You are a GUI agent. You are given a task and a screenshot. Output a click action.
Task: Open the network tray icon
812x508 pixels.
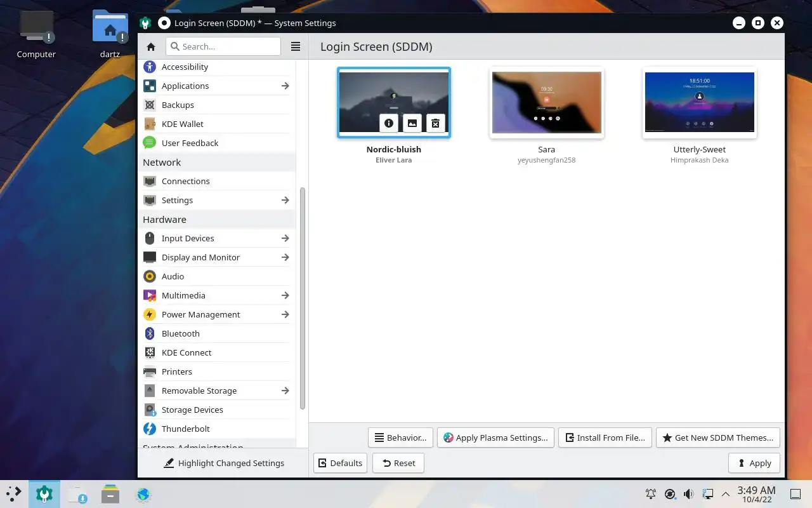(x=707, y=494)
